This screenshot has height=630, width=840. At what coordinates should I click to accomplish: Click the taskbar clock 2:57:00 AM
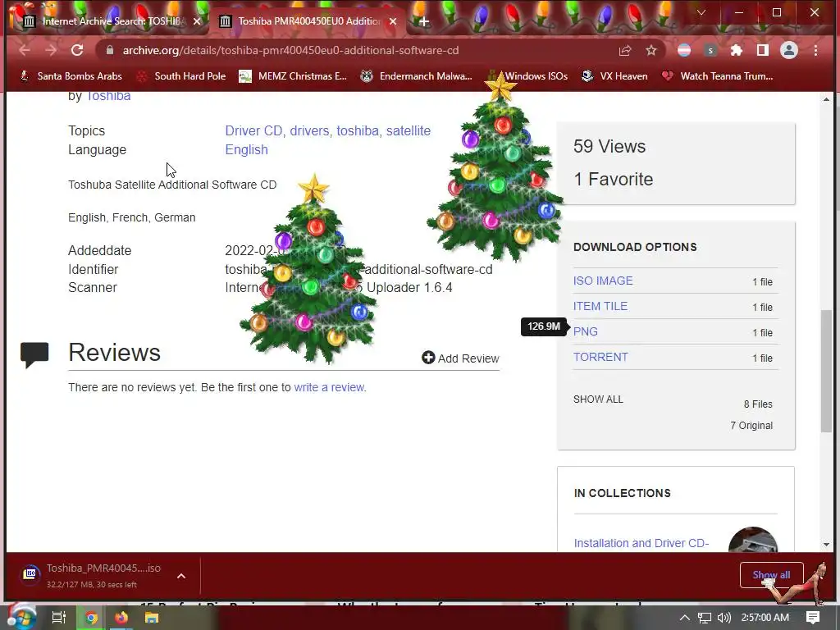tap(765, 618)
